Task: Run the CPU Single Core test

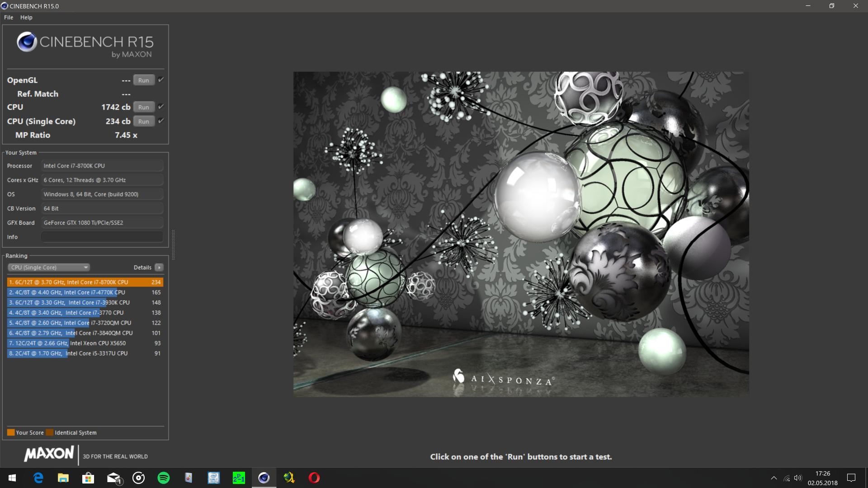Action: (x=144, y=121)
